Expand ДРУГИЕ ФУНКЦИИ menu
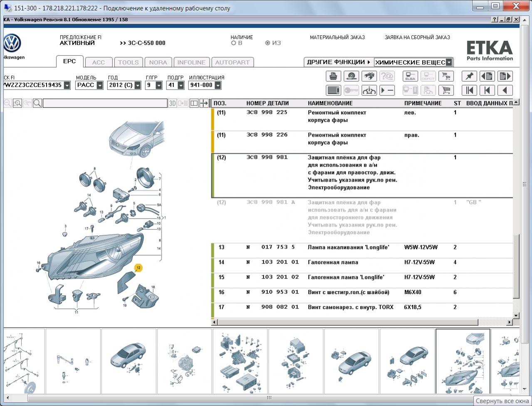 click(338, 62)
